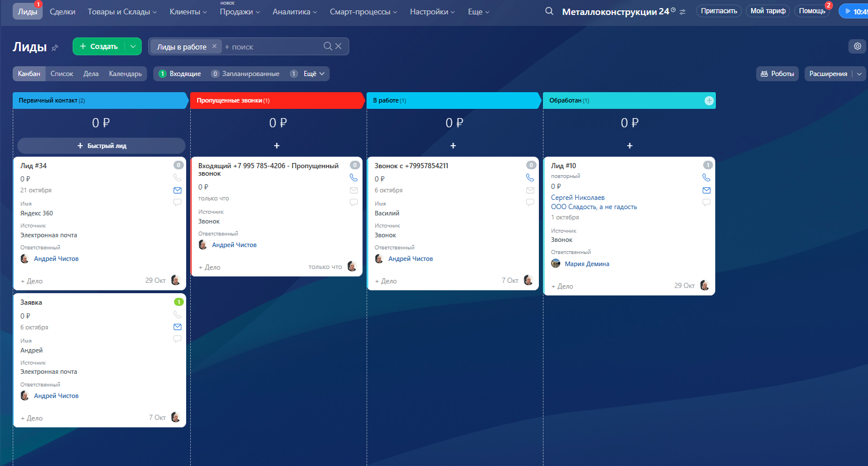Click the phone icon on Звонок с +79957854211 card
Image resolution: width=868 pixels, height=466 pixels.
coord(530,178)
